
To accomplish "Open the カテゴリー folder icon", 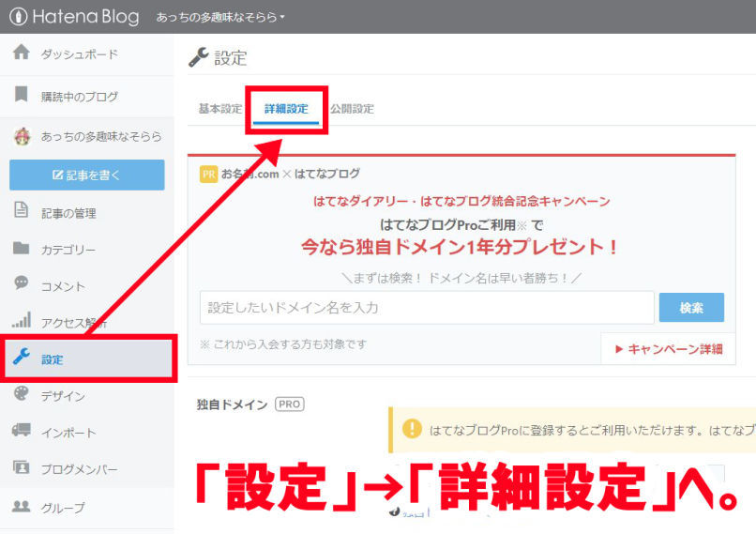I will point(21,248).
